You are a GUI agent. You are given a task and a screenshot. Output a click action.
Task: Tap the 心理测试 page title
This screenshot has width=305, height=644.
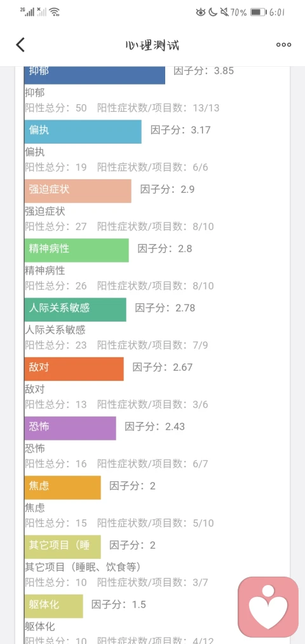[152, 45]
